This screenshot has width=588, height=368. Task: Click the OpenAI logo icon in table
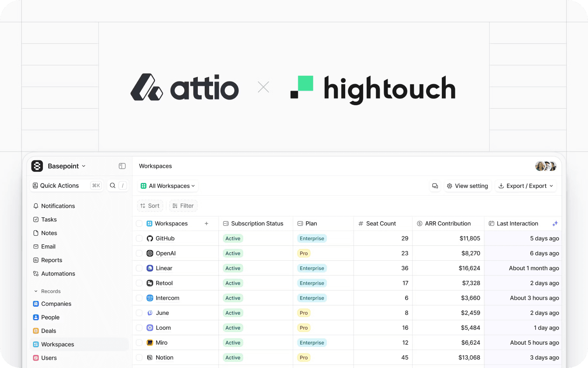[x=150, y=253]
